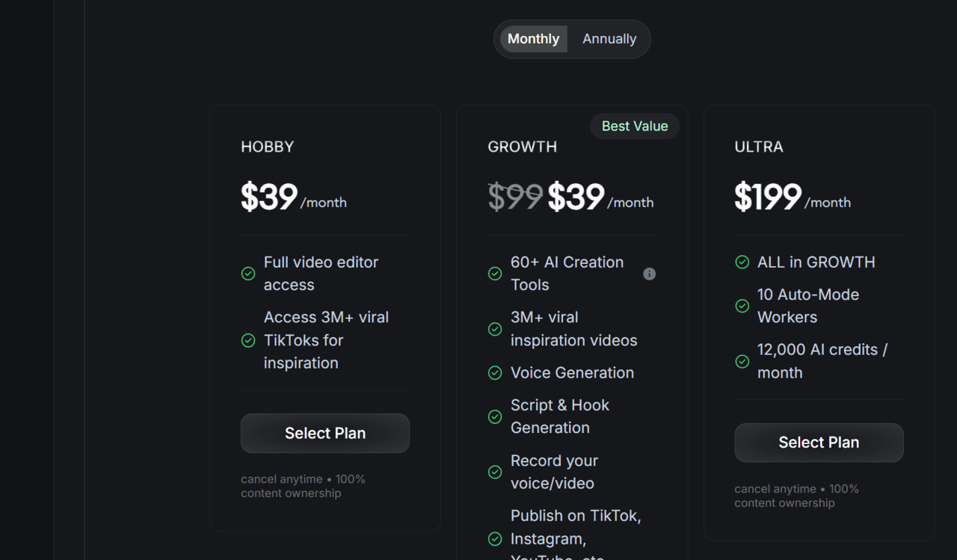Click the checkmark next to Publish on TikTok feature
The height and width of the screenshot is (560, 957).
pos(495,538)
